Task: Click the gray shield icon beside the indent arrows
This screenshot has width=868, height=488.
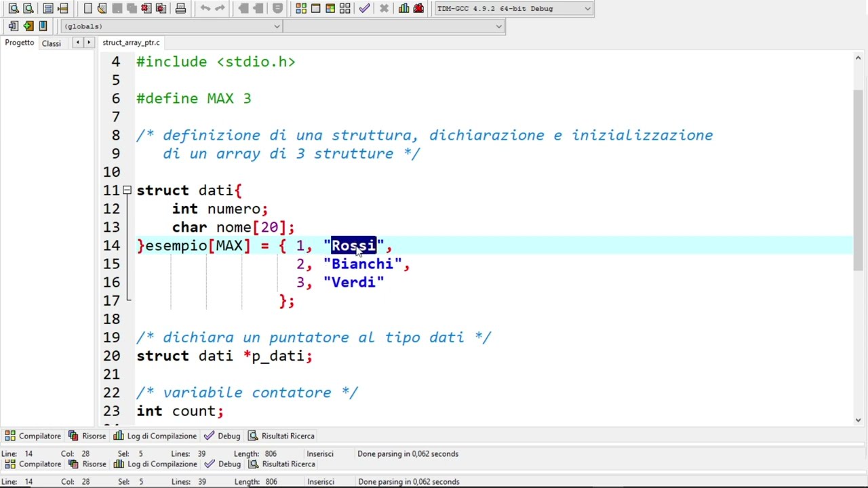Action: point(277,8)
